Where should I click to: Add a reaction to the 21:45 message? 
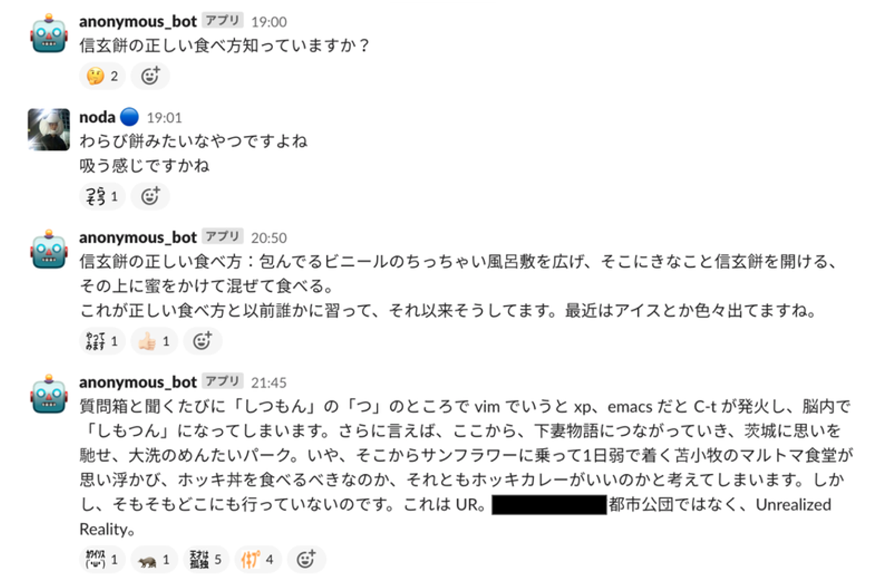[306, 559]
